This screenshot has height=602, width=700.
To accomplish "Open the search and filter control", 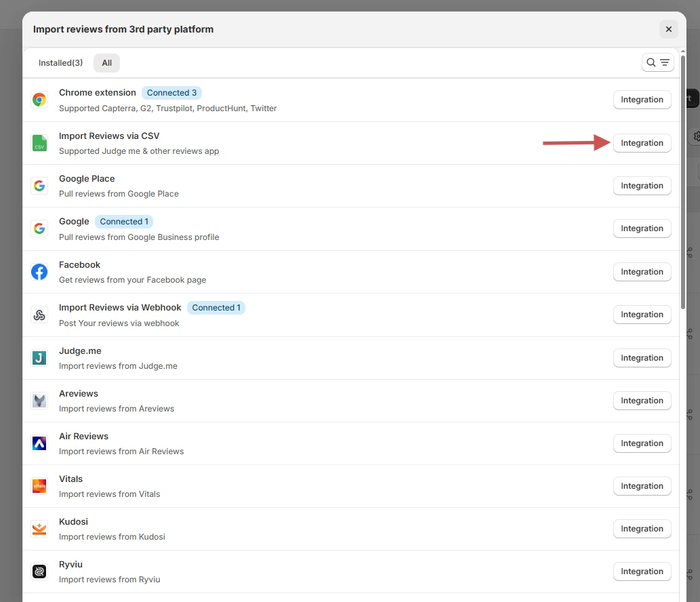I will [x=657, y=62].
